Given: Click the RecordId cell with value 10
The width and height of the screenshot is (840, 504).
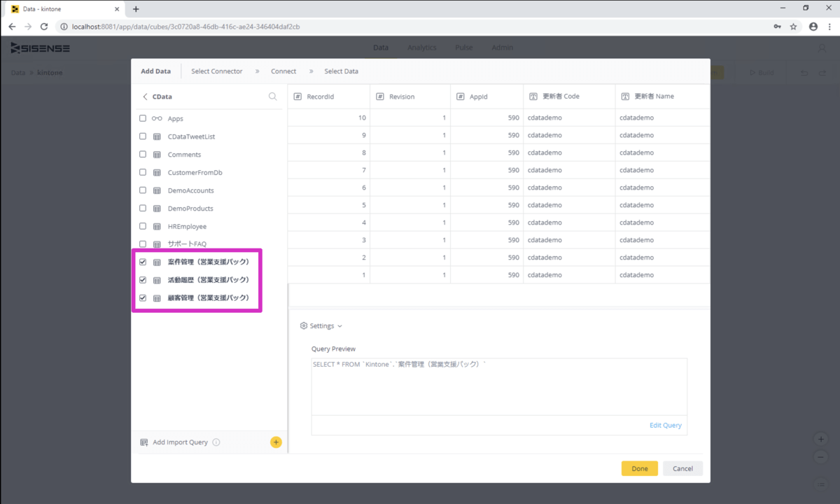Looking at the screenshot, I should pos(329,118).
